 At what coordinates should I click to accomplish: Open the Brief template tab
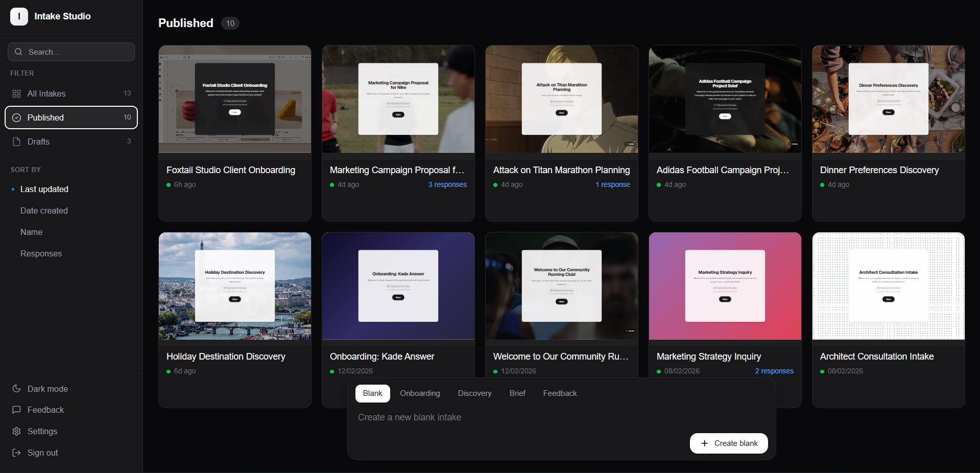pos(517,393)
